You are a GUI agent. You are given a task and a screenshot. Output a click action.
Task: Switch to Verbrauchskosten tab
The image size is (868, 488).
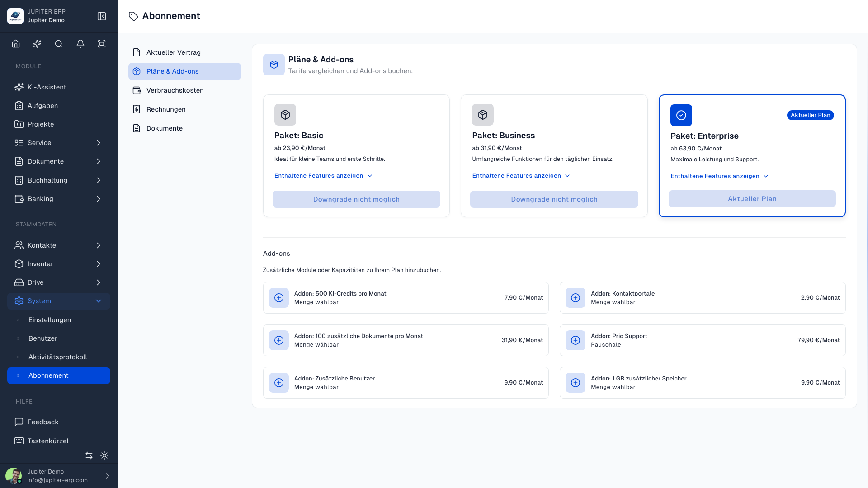point(184,90)
